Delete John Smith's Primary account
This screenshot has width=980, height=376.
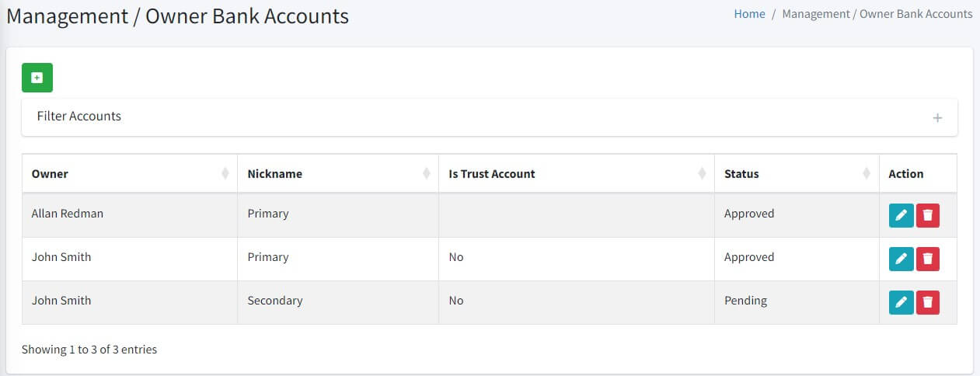pyautogui.click(x=928, y=259)
